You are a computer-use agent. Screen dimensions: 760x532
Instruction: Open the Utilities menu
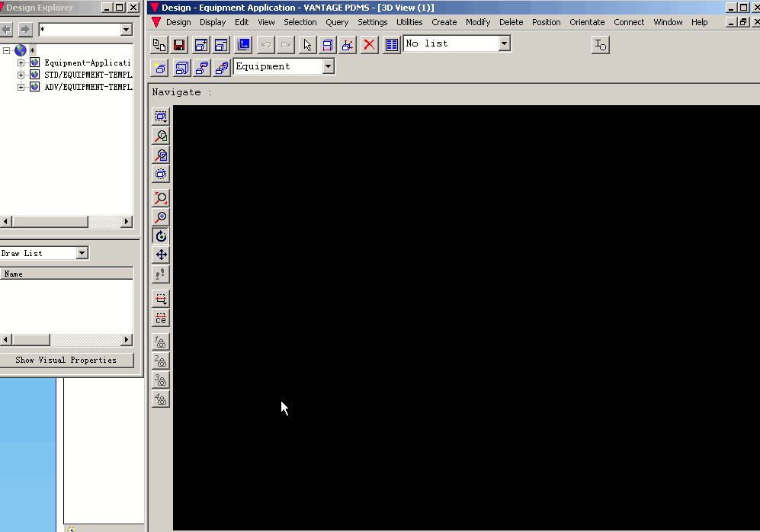pyautogui.click(x=409, y=22)
